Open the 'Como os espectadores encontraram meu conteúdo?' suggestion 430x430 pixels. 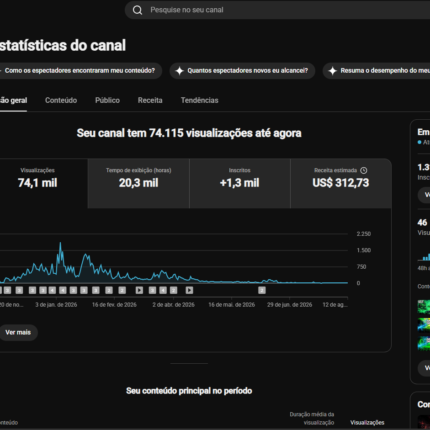click(79, 71)
